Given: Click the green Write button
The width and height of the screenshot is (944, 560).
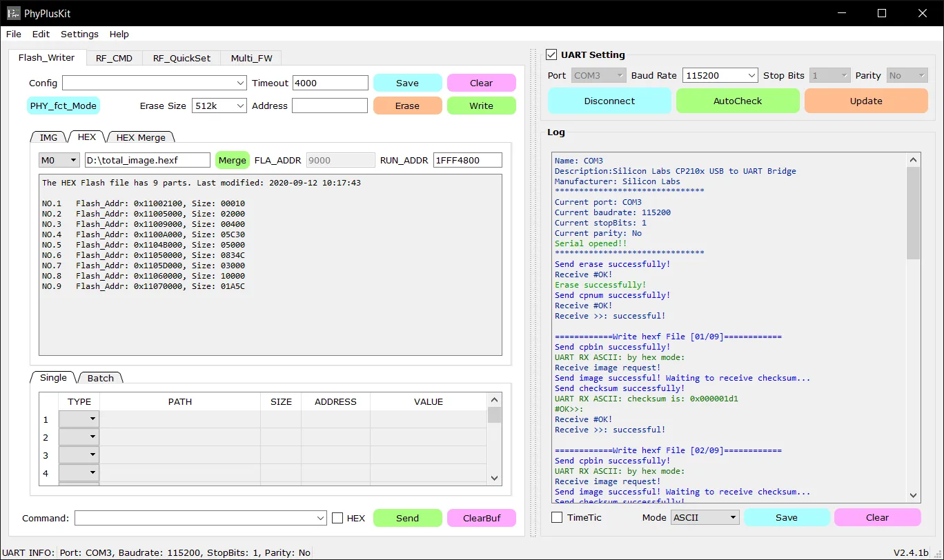Looking at the screenshot, I should click(481, 106).
